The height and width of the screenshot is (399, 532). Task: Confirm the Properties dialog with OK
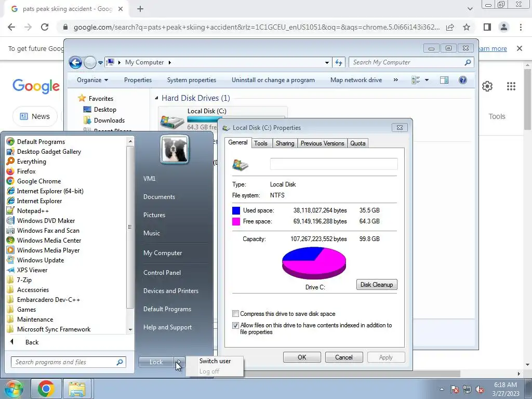(302, 357)
